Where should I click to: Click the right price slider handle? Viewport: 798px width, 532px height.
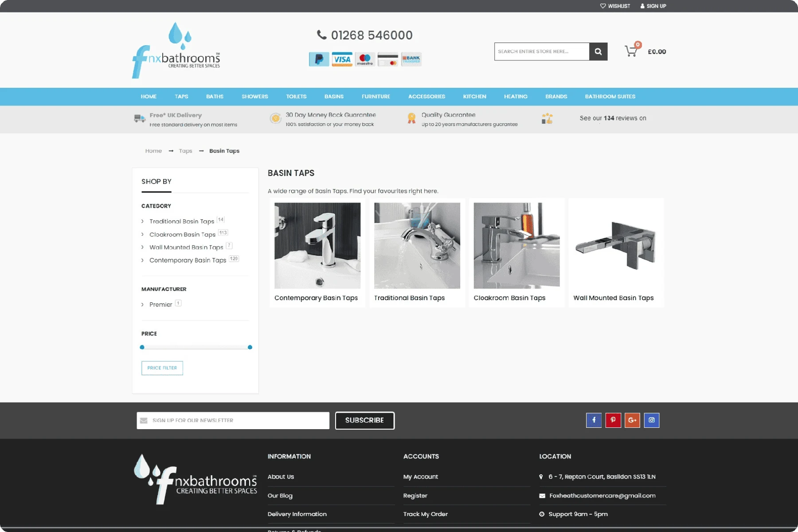click(250, 347)
